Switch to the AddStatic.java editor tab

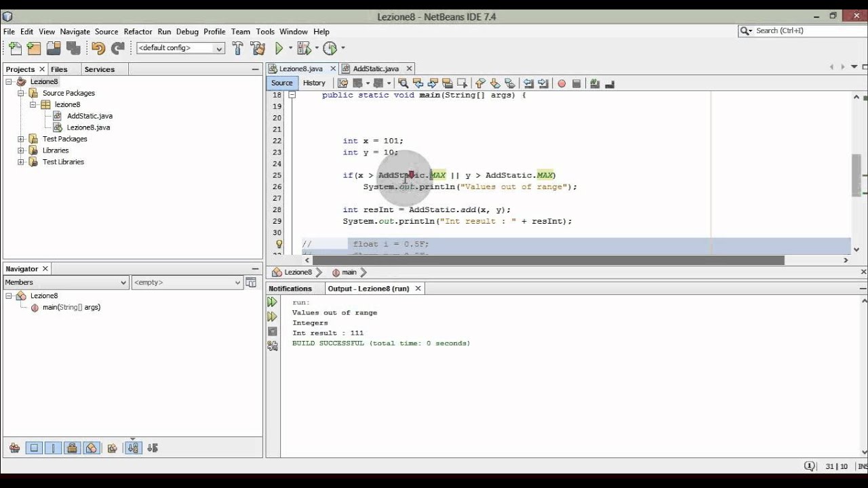tap(376, 68)
